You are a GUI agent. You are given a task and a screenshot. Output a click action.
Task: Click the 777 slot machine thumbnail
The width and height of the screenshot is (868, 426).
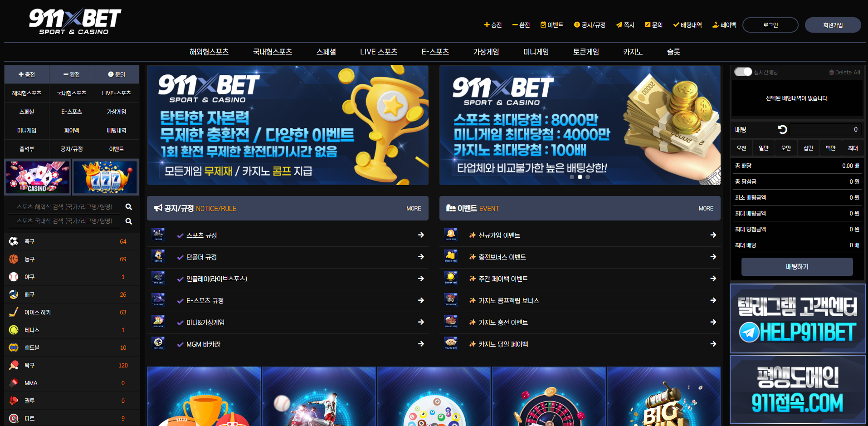click(105, 177)
